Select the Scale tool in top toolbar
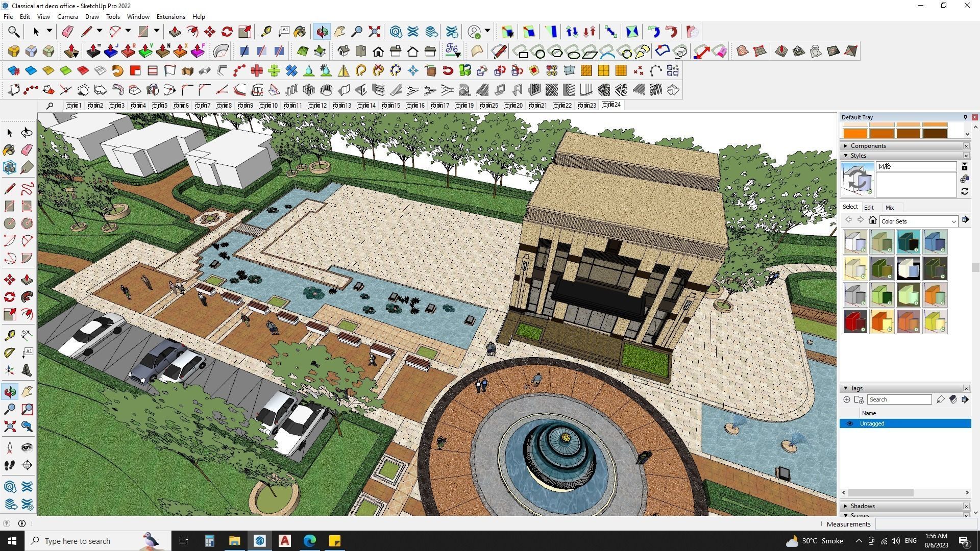This screenshot has height=551, width=980. 245,32
